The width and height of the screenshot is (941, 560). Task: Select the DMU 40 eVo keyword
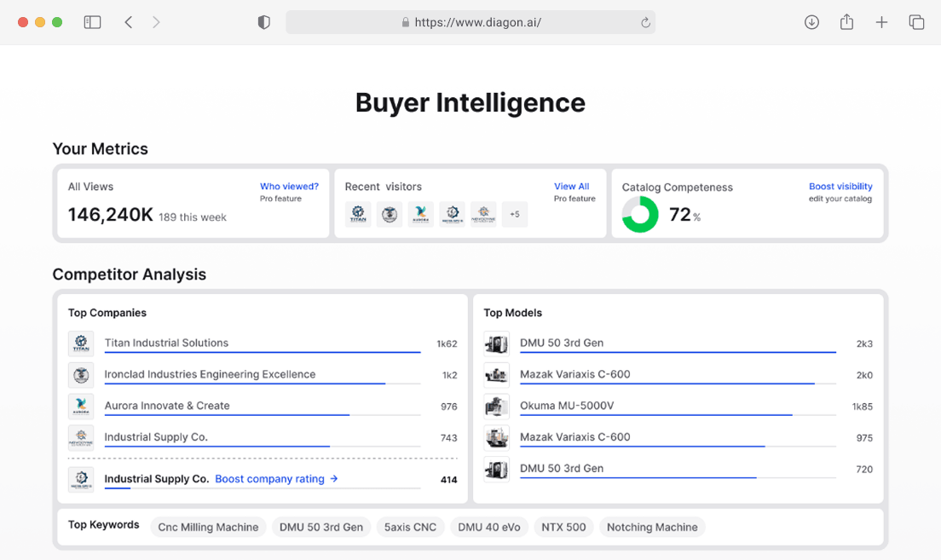coord(489,527)
